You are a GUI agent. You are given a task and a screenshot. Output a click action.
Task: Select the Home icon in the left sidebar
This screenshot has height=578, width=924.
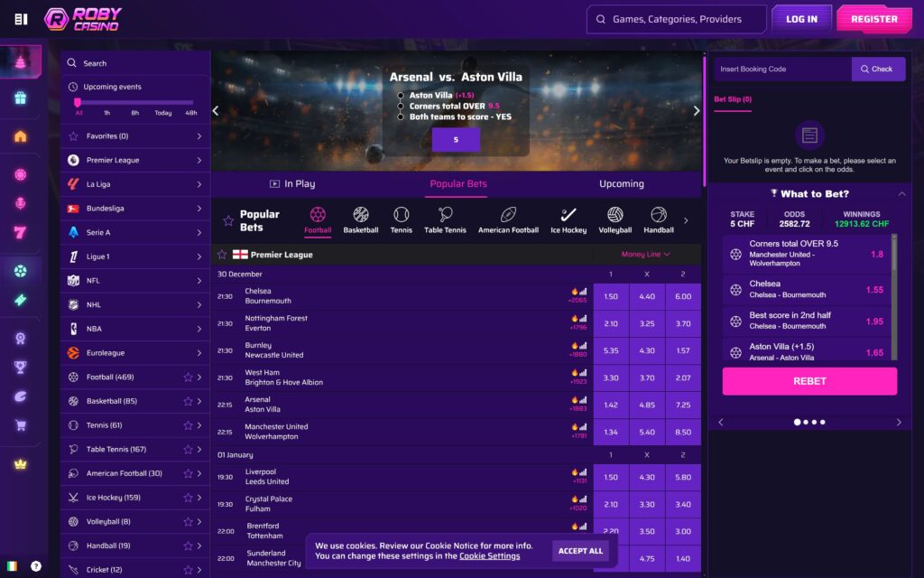[x=23, y=136]
